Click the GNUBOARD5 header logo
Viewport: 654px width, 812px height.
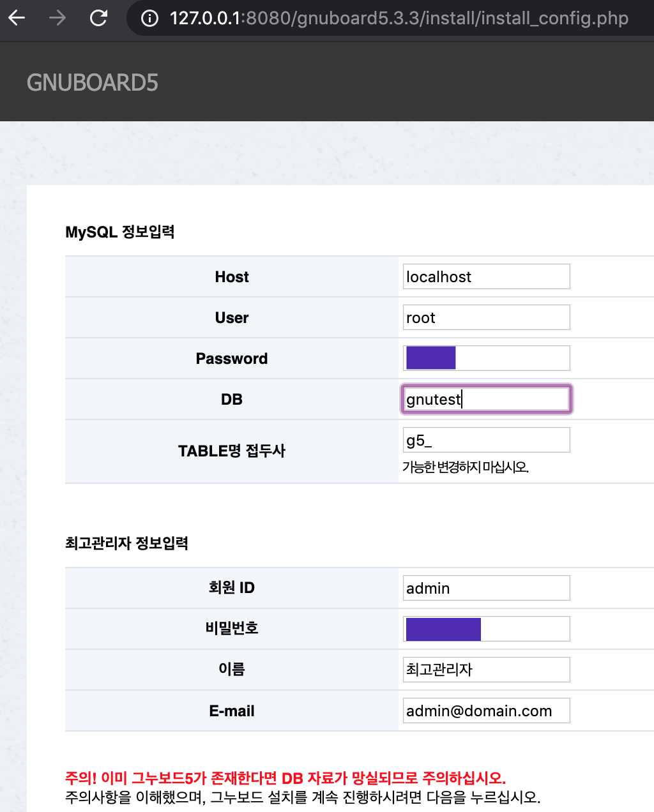pyautogui.click(x=93, y=82)
